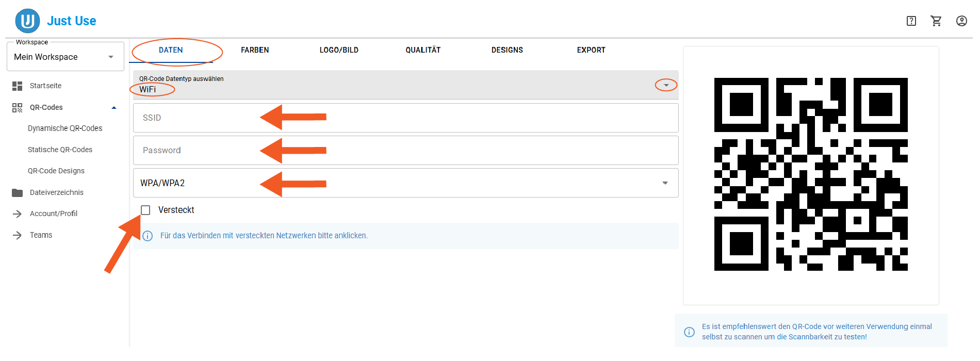The height and width of the screenshot is (361, 980).
Task: Click the 'Es ist empfehlenswert' scan recommendation text
Action: [x=817, y=332]
